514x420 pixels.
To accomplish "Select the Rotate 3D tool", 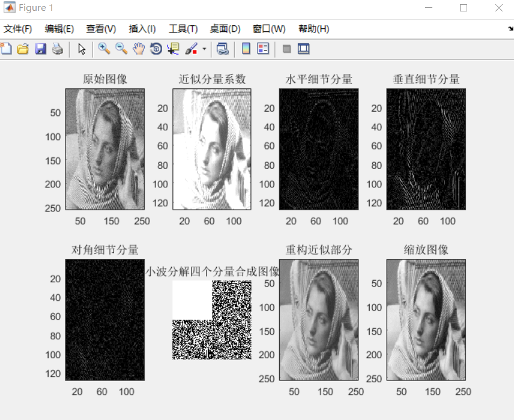I will click(x=154, y=49).
